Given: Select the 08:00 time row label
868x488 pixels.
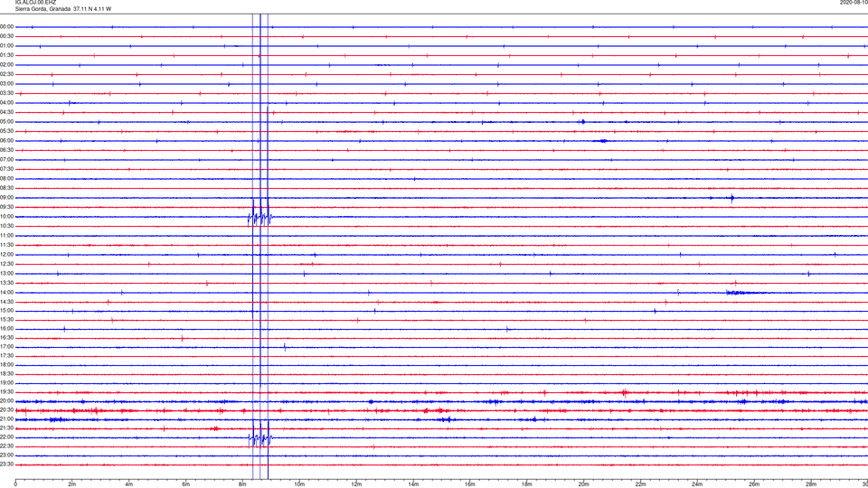Looking at the screenshot, I should [7, 179].
